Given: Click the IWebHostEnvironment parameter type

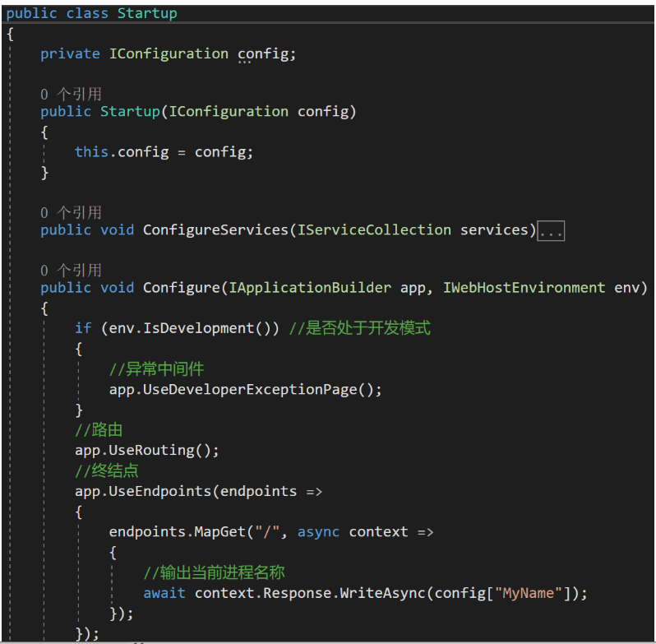Looking at the screenshot, I should click(x=524, y=288).
